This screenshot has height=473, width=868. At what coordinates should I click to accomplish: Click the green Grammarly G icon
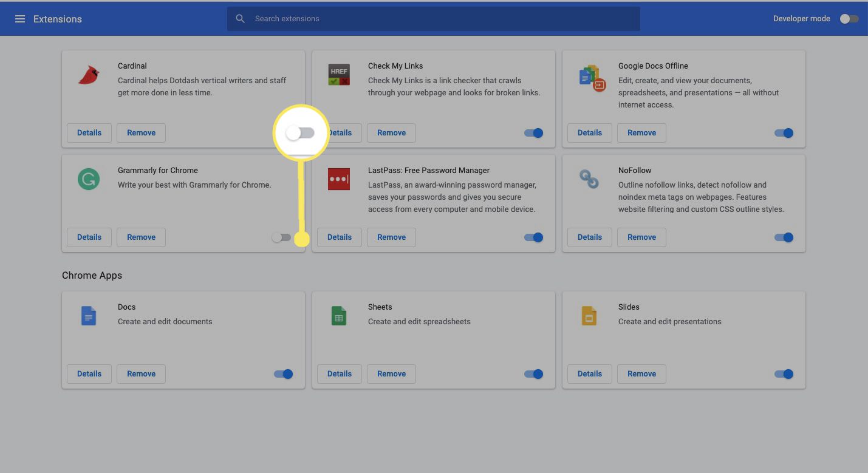(x=89, y=179)
